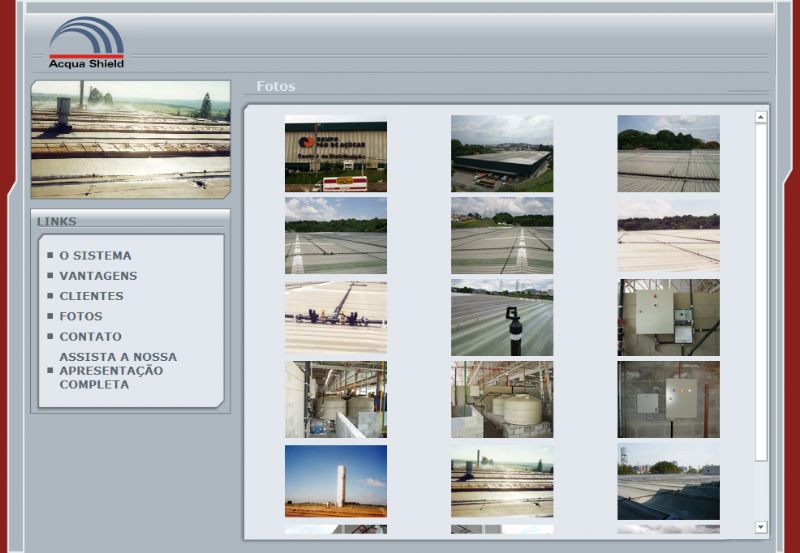
Task: Open the O SISTEMA link
Action: [95, 256]
